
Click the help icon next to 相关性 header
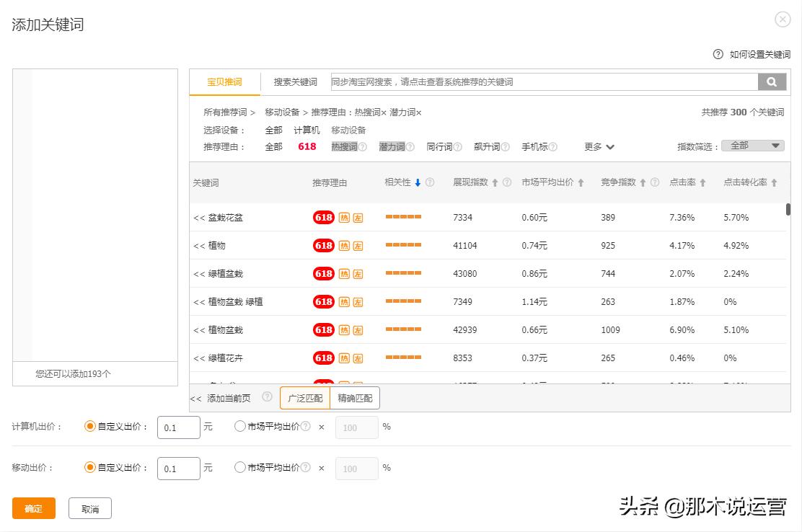(430, 182)
